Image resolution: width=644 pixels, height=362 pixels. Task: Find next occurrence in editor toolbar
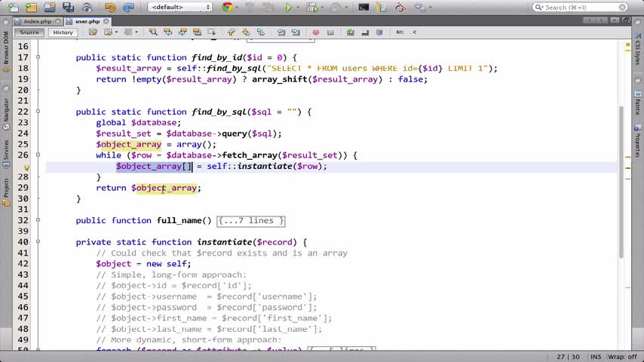tap(182, 32)
